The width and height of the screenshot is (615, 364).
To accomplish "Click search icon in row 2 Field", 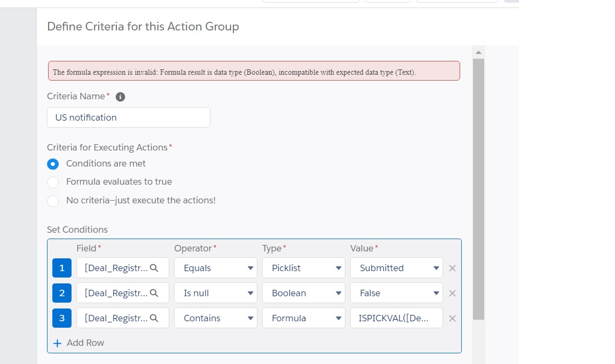I will pos(154,293).
